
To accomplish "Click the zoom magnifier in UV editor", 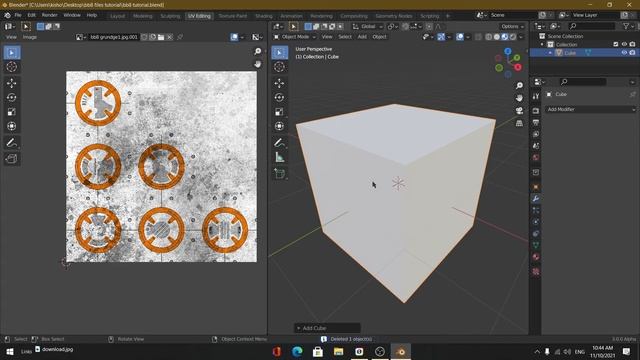I will [258, 51].
